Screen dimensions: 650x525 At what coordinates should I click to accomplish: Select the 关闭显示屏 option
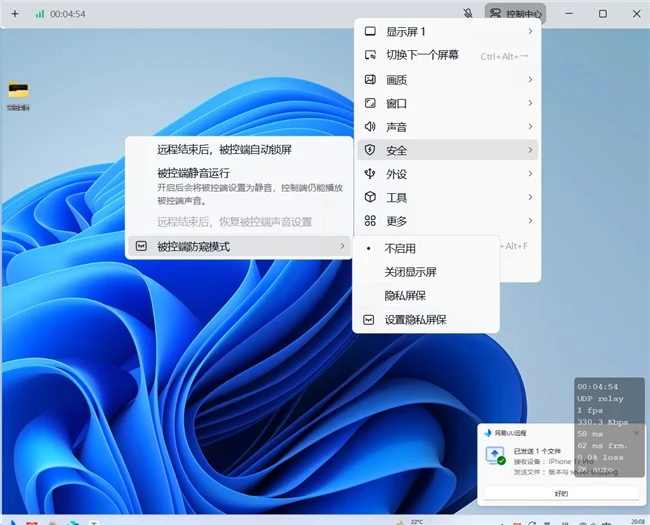coord(426,272)
